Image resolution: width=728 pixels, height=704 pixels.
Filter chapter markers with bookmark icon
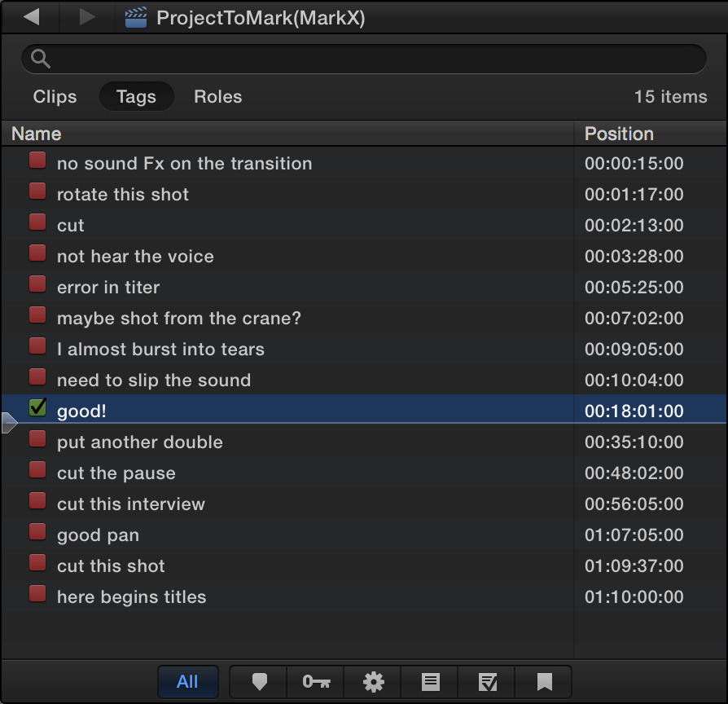544,682
